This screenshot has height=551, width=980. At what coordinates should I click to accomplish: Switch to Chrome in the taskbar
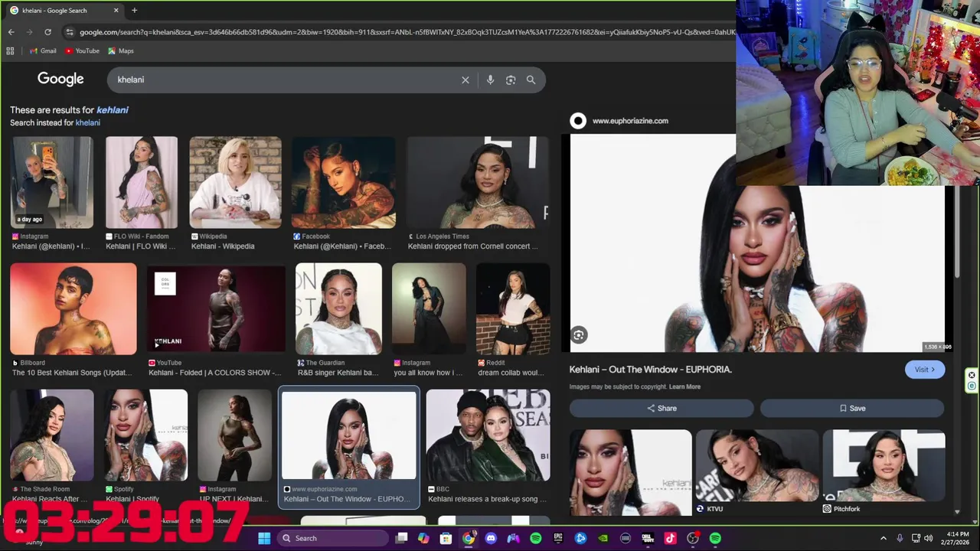pos(469,538)
